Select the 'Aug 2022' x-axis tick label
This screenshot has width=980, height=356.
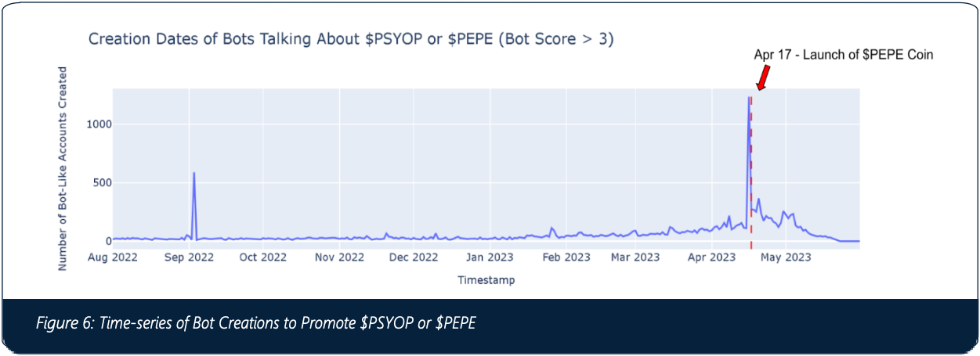coord(113,257)
